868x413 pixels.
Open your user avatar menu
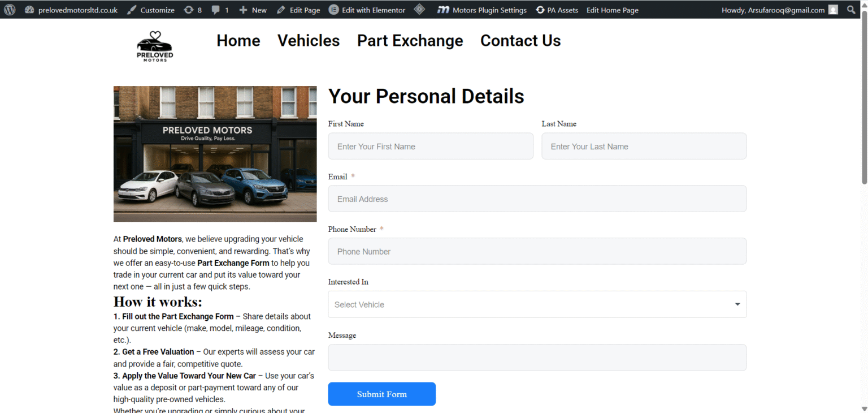coord(833,9)
